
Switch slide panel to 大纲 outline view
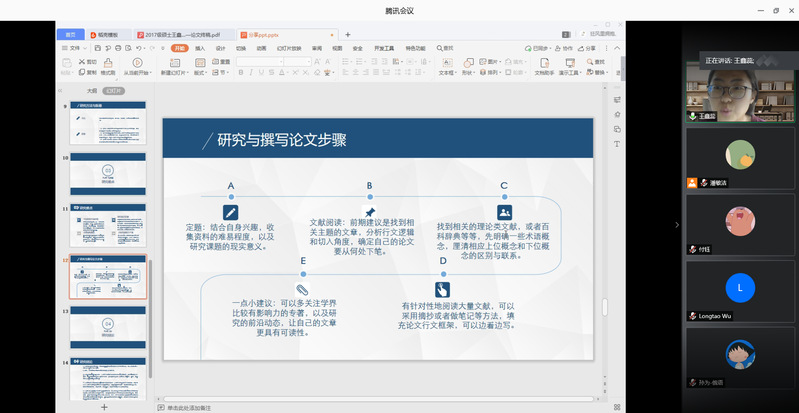point(92,90)
